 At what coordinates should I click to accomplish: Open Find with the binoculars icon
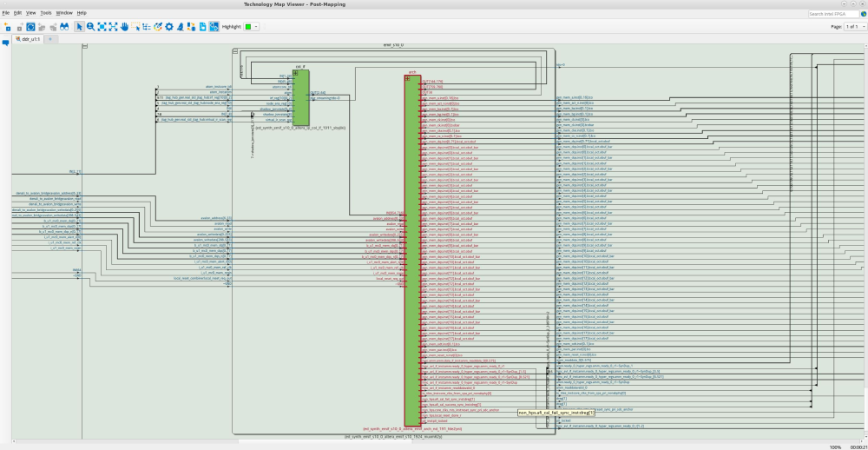pyautogui.click(x=63, y=27)
